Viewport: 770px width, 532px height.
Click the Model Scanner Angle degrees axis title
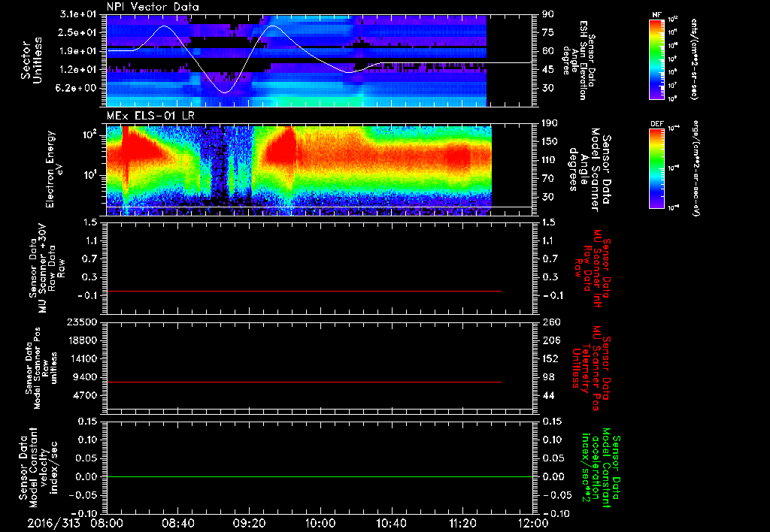(590, 169)
